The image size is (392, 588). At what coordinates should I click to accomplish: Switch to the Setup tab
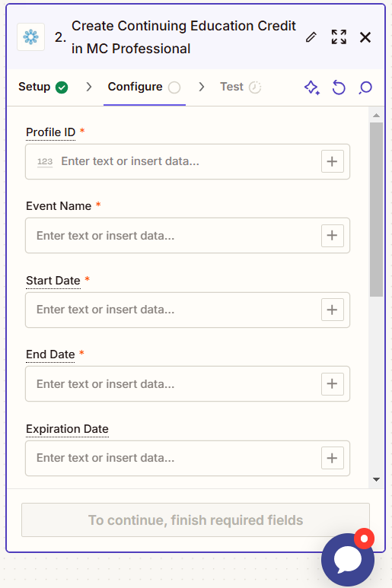tap(43, 87)
